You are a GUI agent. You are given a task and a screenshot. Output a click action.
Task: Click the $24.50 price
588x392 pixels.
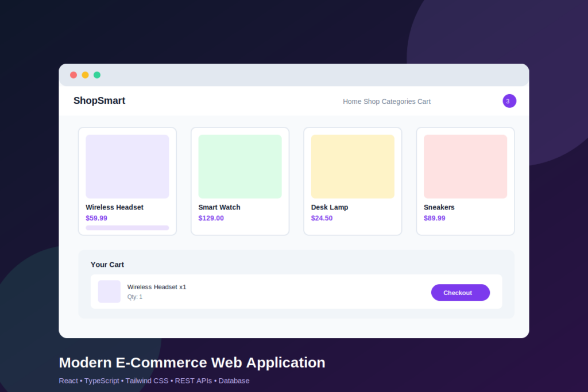(x=322, y=218)
